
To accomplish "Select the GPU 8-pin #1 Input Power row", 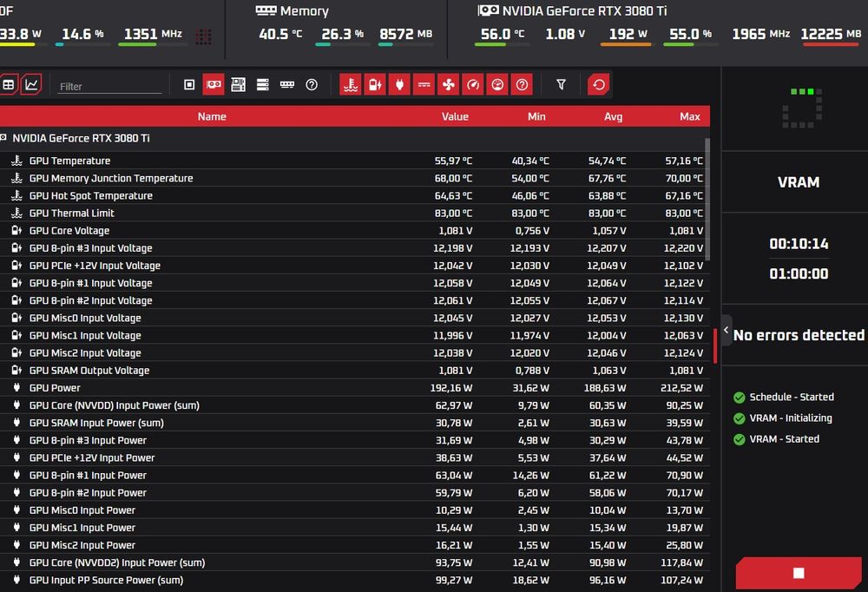I will pyautogui.click(x=354, y=475).
